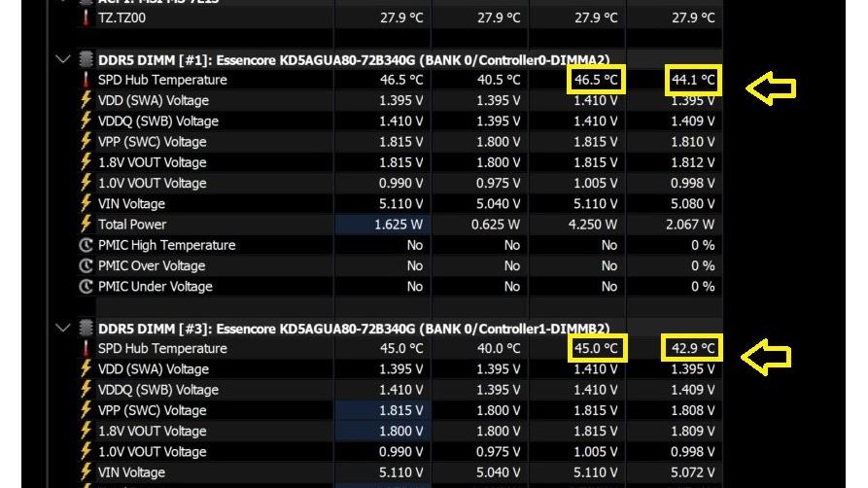The height and width of the screenshot is (488, 868).
Task: Click the 40.0 °C value in DIMM #3 SPD Hub row
Action: pyautogui.click(x=499, y=348)
